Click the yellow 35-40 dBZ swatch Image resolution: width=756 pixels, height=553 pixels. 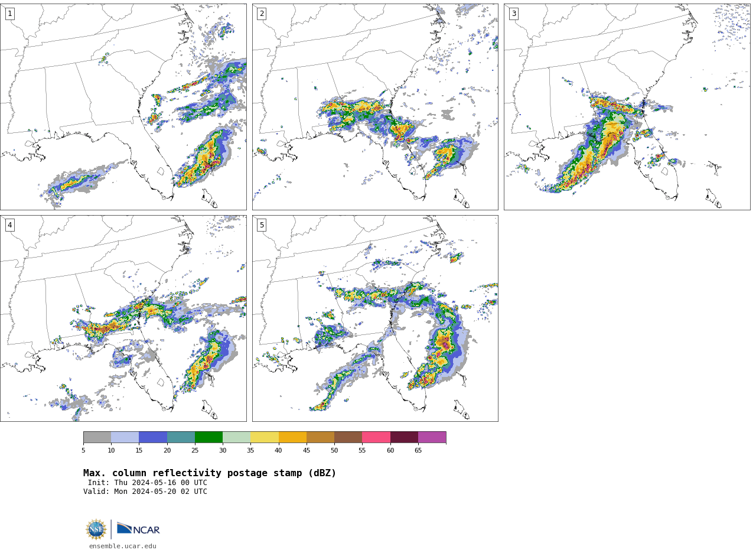[x=265, y=437]
